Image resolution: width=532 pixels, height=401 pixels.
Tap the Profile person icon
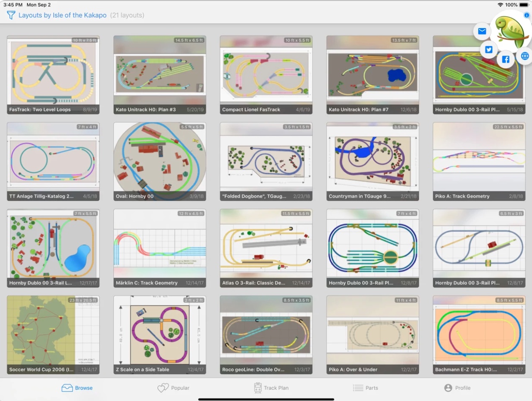tap(448, 388)
